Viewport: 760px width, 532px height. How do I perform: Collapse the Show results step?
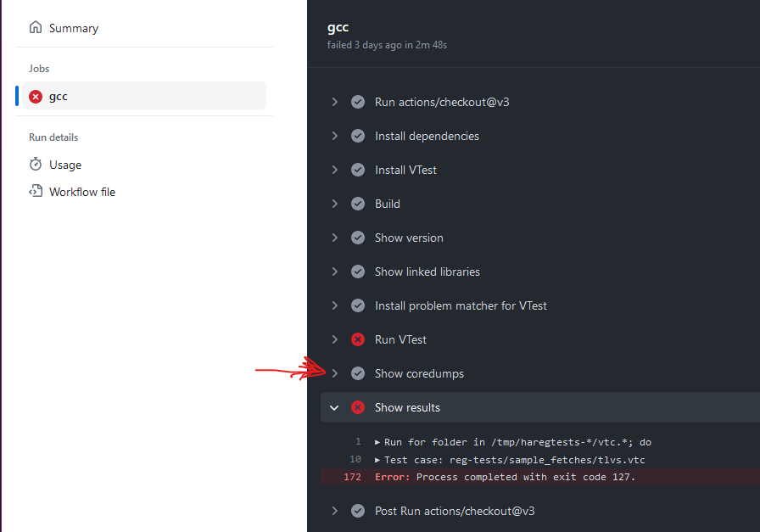tap(334, 407)
